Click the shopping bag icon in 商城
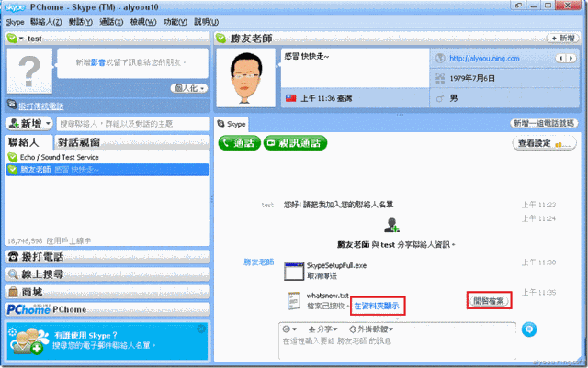 tap(13, 292)
